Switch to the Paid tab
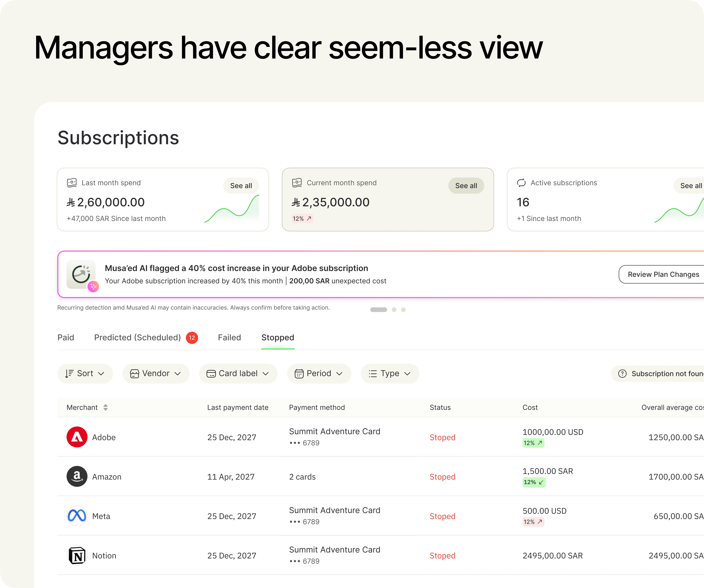This screenshot has width=704, height=588. tap(66, 338)
